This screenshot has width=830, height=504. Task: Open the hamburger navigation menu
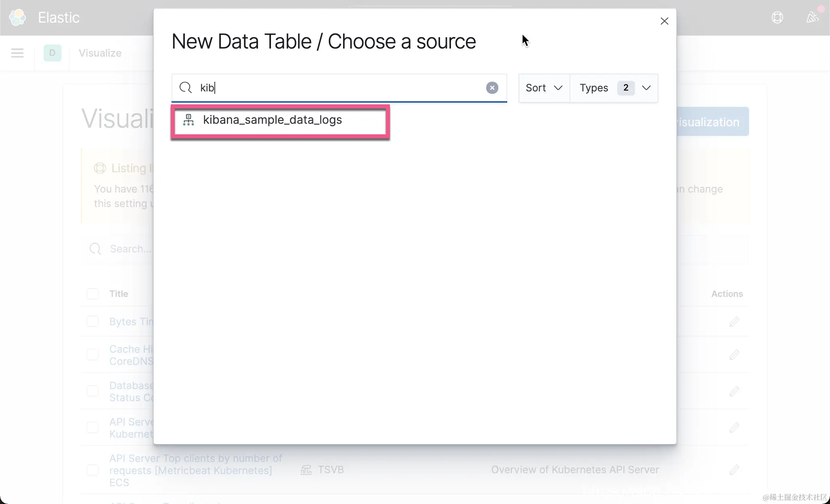17,53
